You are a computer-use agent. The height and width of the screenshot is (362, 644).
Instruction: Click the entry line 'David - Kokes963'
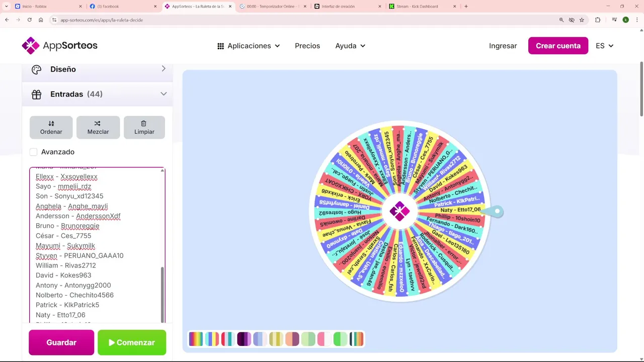click(x=63, y=275)
